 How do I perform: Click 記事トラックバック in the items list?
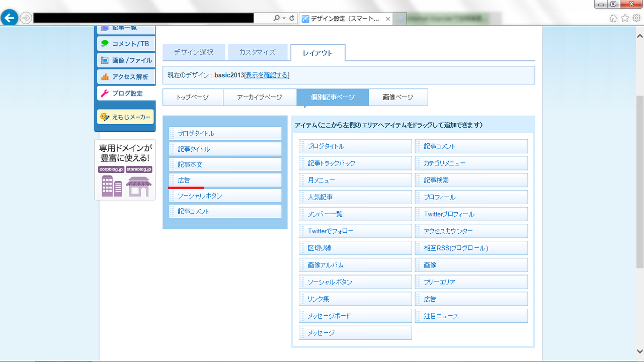click(x=355, y=163)
